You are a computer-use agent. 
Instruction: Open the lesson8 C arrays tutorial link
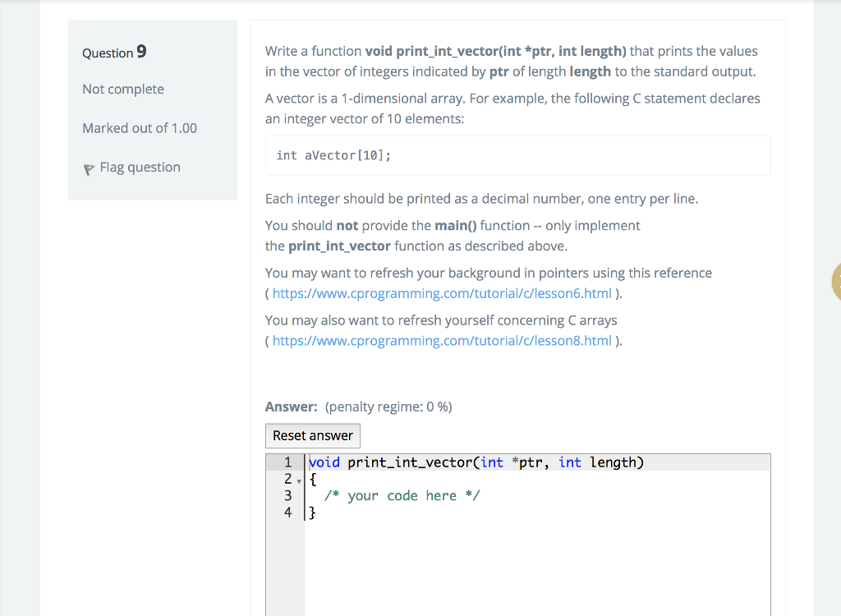pos(440,340)
